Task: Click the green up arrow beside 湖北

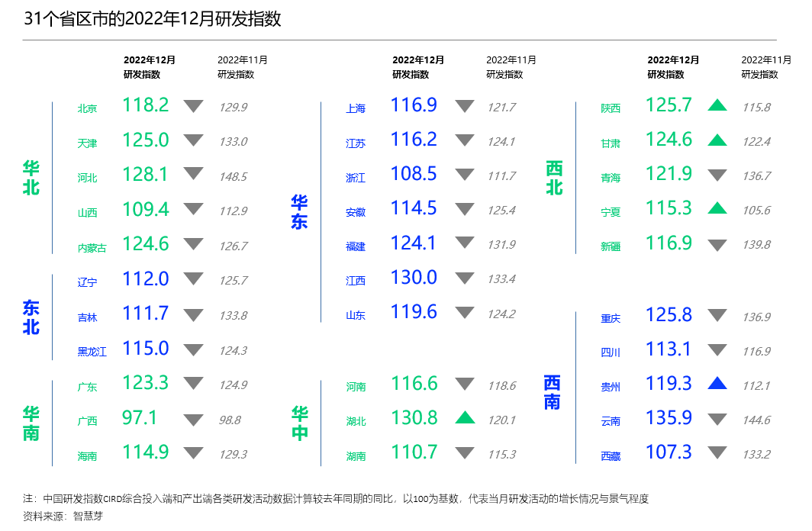Action: pyautogui.click(x=465, y=418)
